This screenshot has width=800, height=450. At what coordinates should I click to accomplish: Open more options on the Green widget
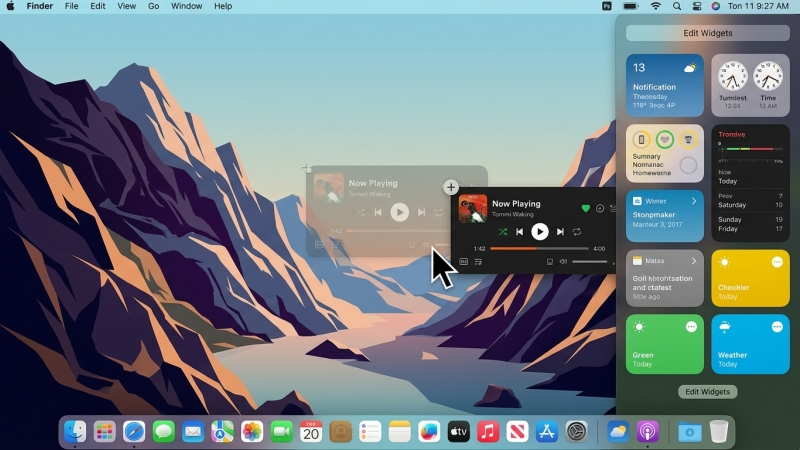point(691,327)
